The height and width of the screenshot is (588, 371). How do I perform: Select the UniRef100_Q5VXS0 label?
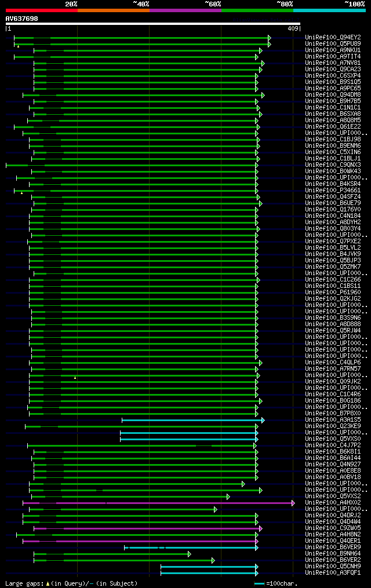333,439
